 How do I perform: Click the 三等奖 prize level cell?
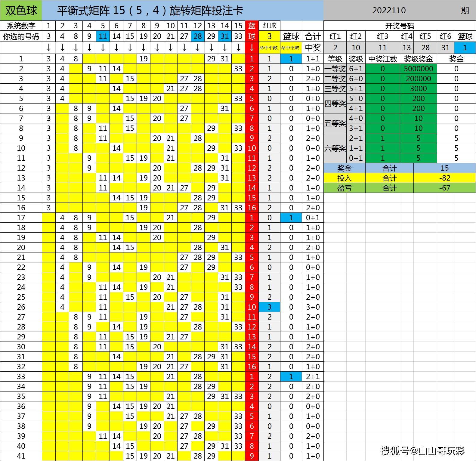(335, 89)
